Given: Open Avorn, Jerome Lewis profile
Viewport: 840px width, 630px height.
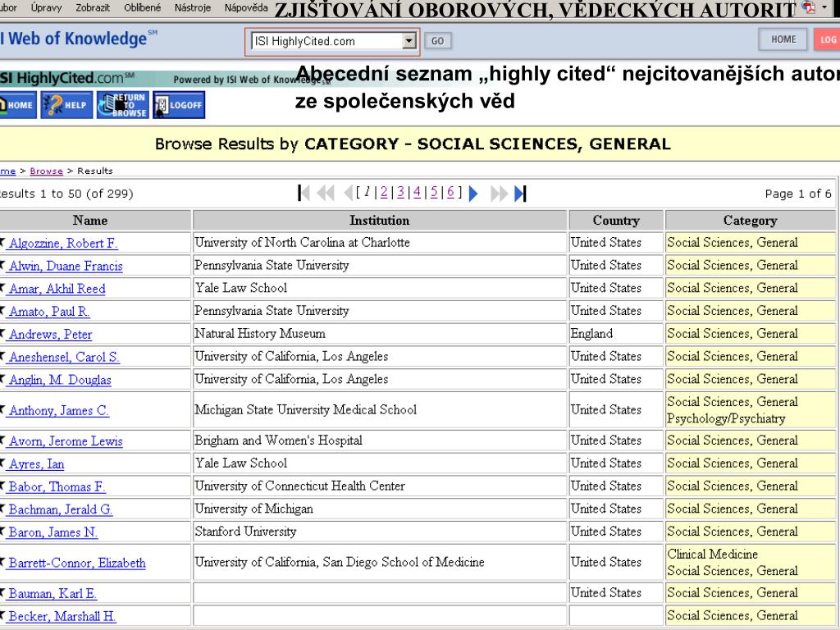Looking at the screenshot, I should 66,441.
